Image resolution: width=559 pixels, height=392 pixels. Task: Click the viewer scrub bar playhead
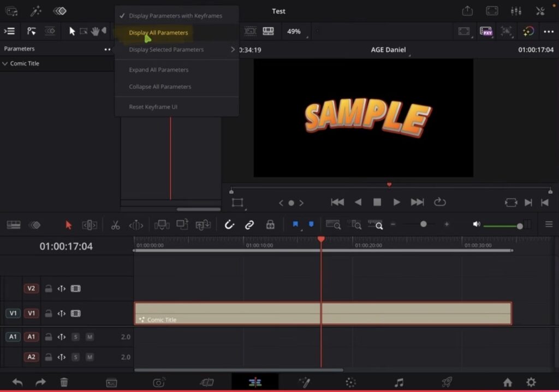tap(389, 185)
